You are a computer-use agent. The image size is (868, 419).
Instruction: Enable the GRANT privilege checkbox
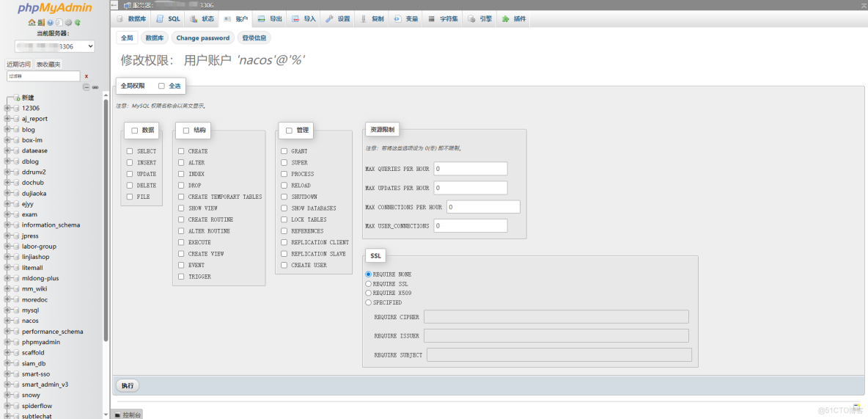pos(284,151)
